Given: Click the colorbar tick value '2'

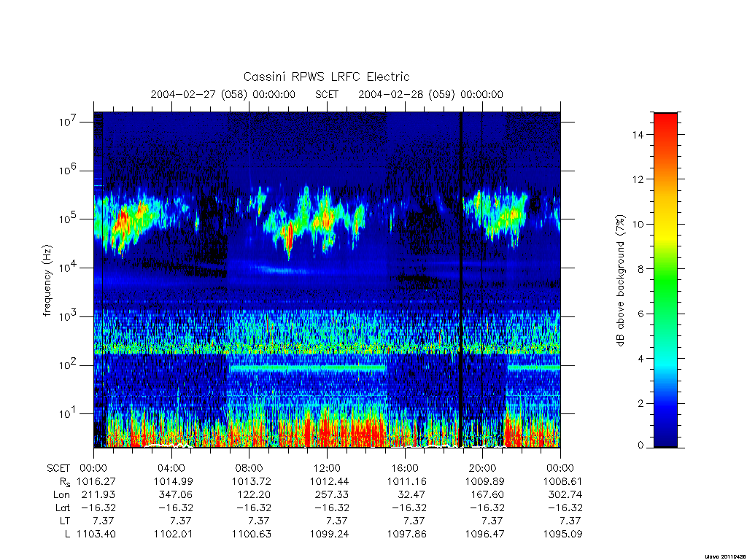Looking at the screenshot, I should 640,403.
